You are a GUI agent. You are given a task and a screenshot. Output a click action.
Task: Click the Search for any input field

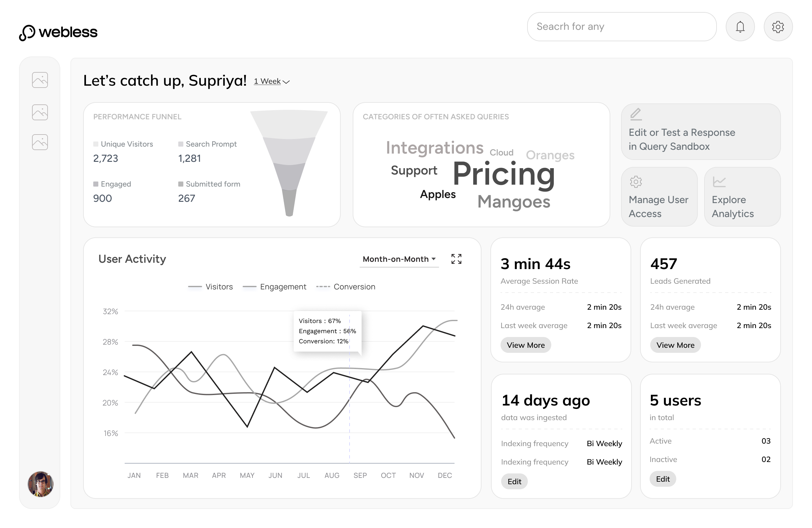(x=621, y=27)
